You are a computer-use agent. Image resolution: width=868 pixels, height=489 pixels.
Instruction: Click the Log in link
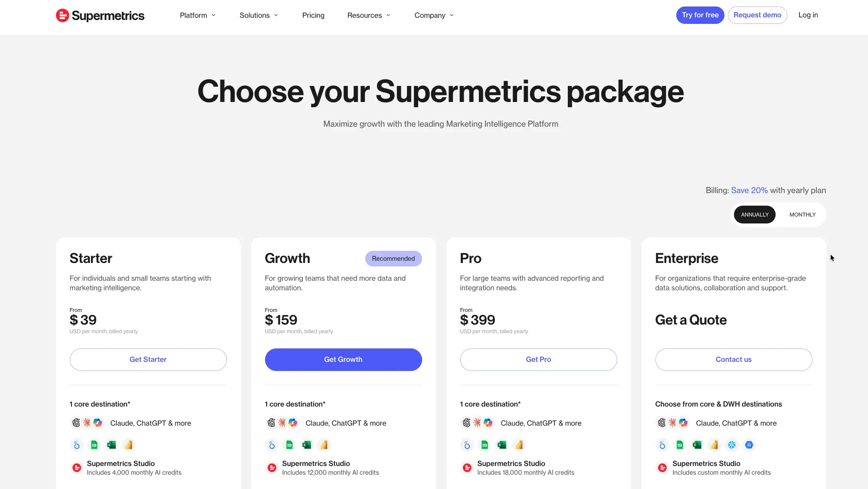(x=808, y=15)
